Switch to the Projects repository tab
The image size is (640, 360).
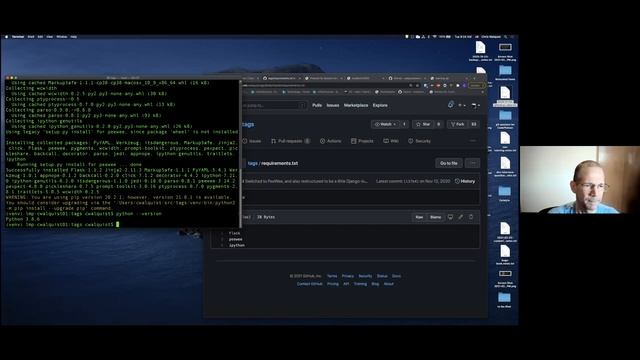coord(362,141)
